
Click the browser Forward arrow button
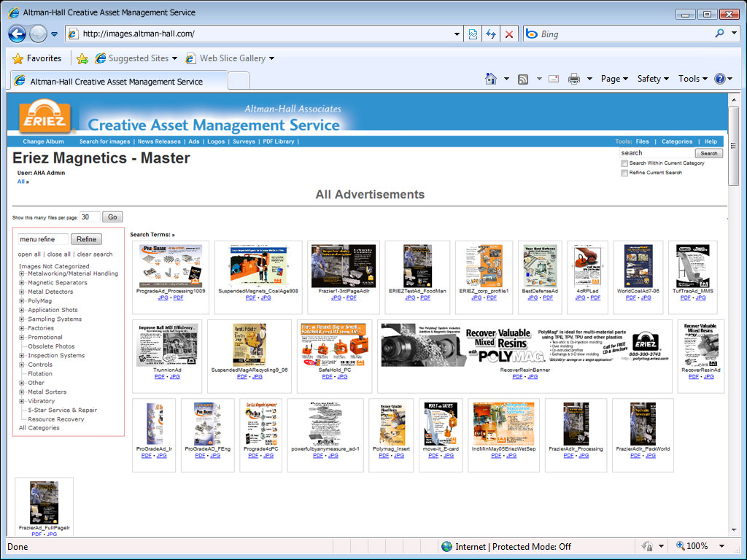(x=38, y=34)
